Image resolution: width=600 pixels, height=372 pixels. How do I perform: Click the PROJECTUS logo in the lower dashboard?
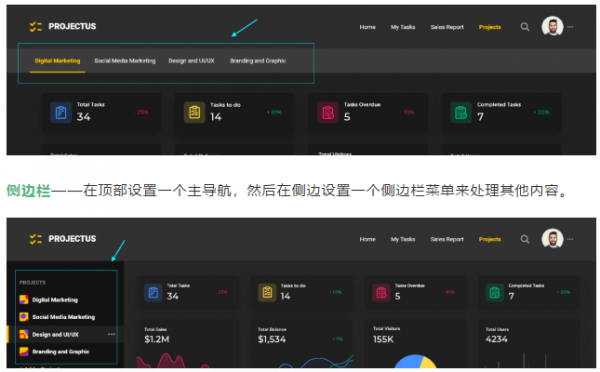tap(63, 239)
